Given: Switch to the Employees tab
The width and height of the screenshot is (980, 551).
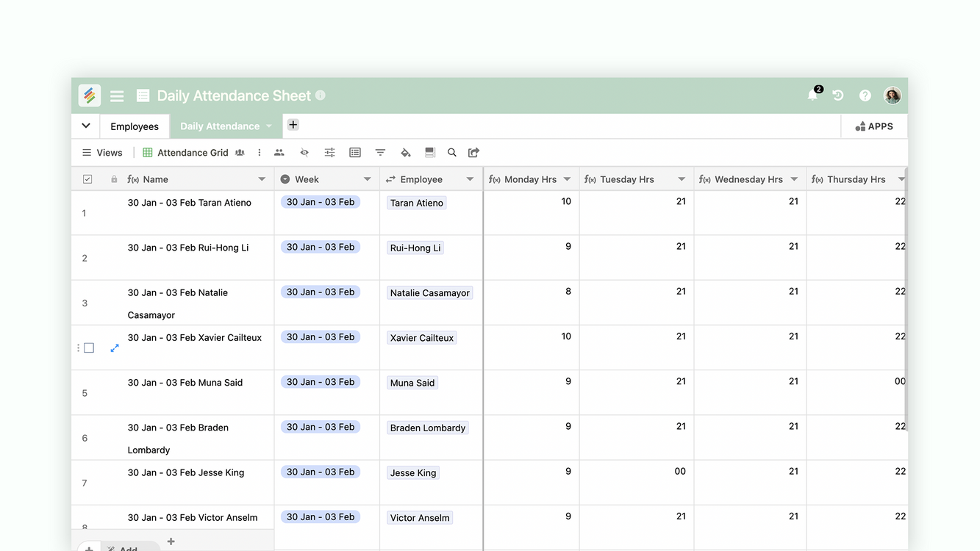Looking at the screenshot, I should (135, 126).
